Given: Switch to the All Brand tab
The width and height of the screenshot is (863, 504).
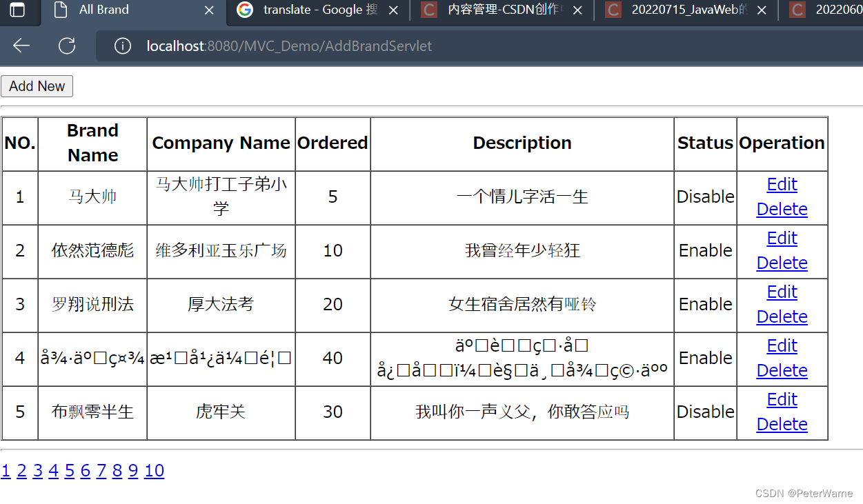Looking at the screenshot, I should pyautogui.click(x=133, y=10).
